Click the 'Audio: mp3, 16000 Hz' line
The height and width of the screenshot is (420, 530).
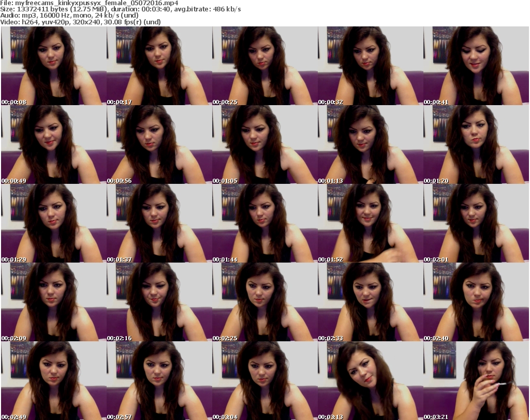coord(69,16)
